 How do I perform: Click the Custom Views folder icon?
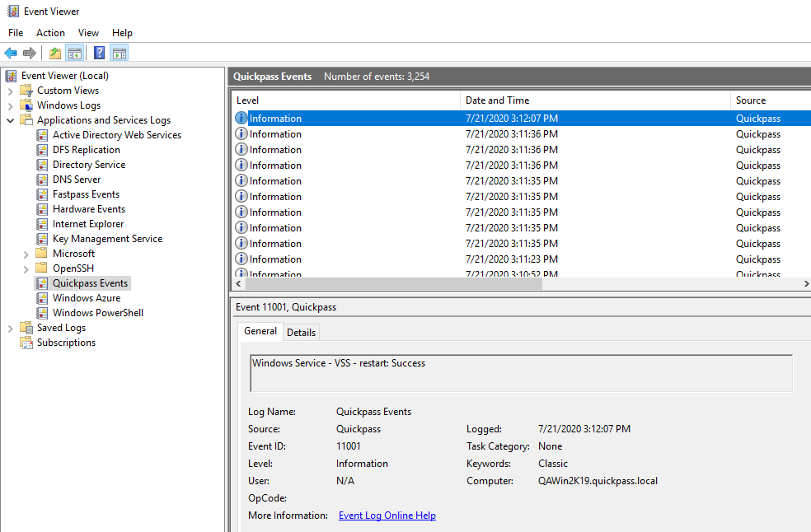(x=26, y=91)
